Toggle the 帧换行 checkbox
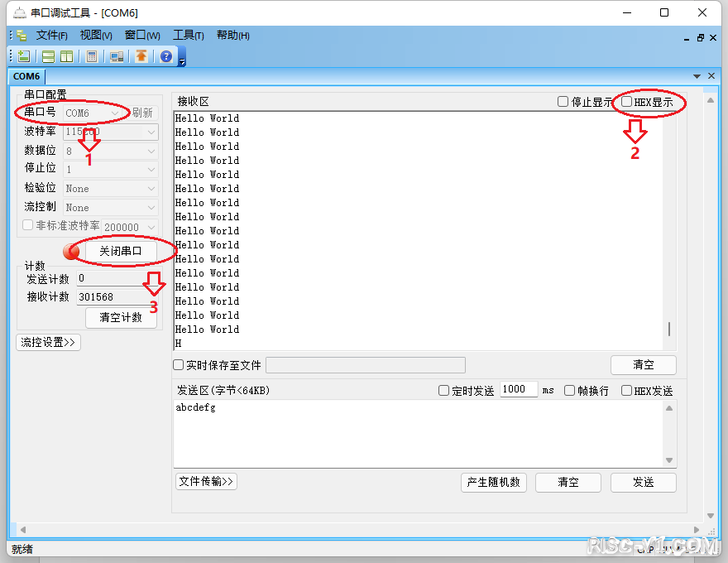The width and height of the screenshot is (728, 563). tap(569, 390)
